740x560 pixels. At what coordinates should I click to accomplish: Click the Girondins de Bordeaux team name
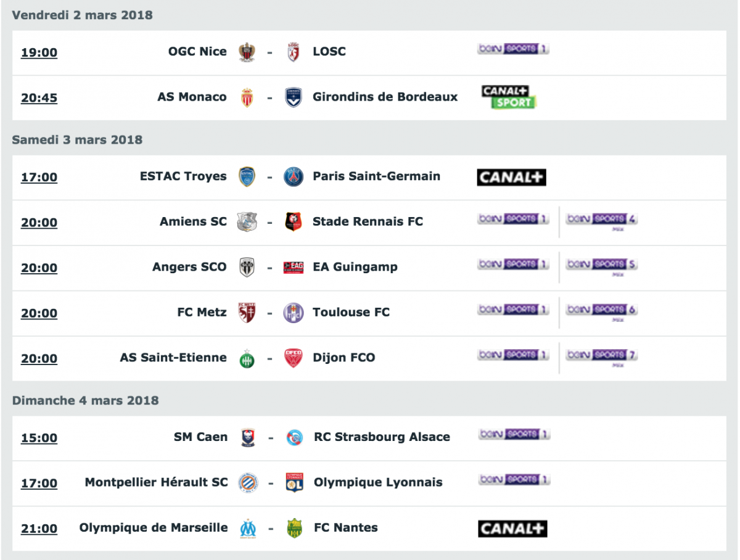[x=385, y=97]
